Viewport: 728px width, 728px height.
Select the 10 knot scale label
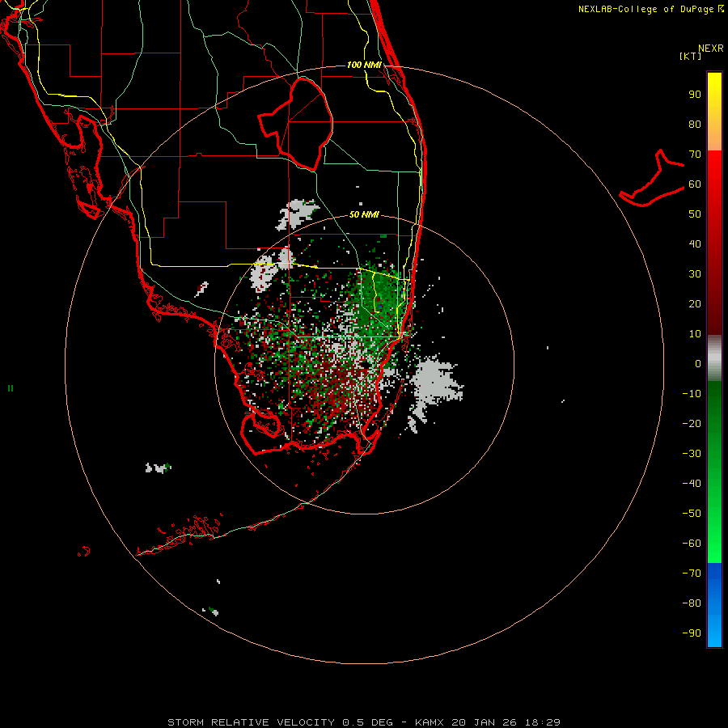(695, 334)
